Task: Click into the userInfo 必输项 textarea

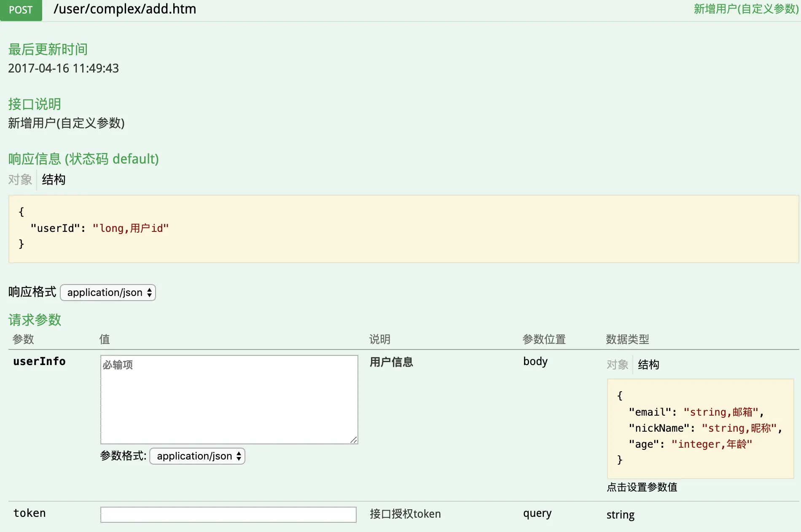Action: pyautogui.click(x=229, y=400)
